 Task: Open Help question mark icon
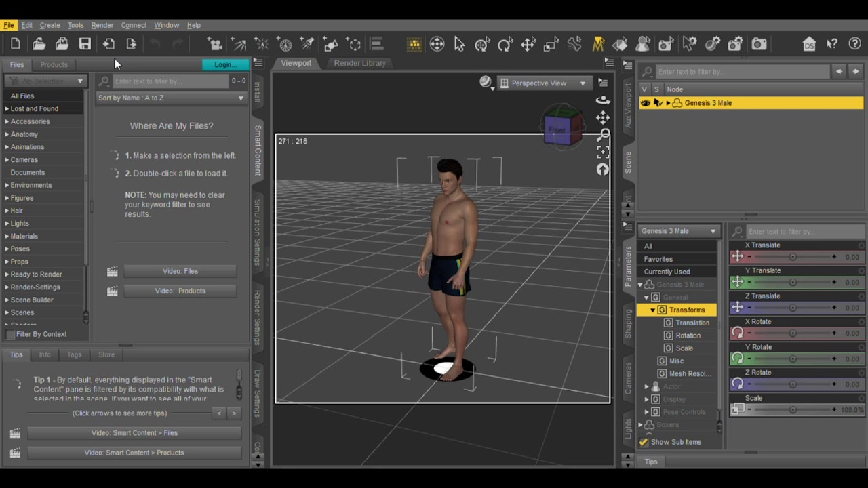(854, 44)
